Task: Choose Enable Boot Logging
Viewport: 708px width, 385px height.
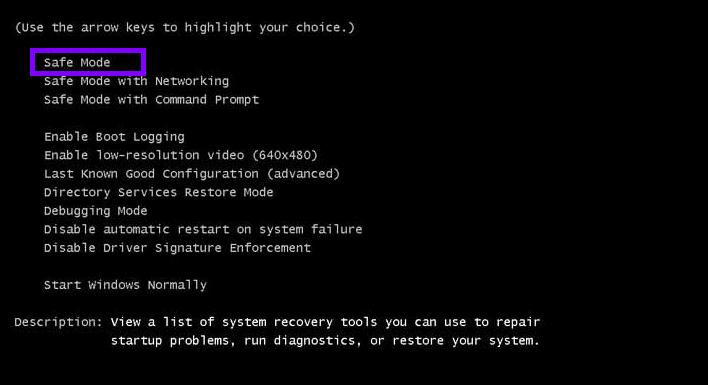Action: tap(114, 137)
